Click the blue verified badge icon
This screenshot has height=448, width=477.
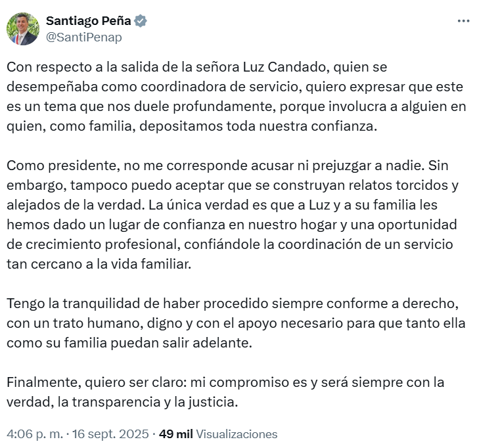(141, 21)
